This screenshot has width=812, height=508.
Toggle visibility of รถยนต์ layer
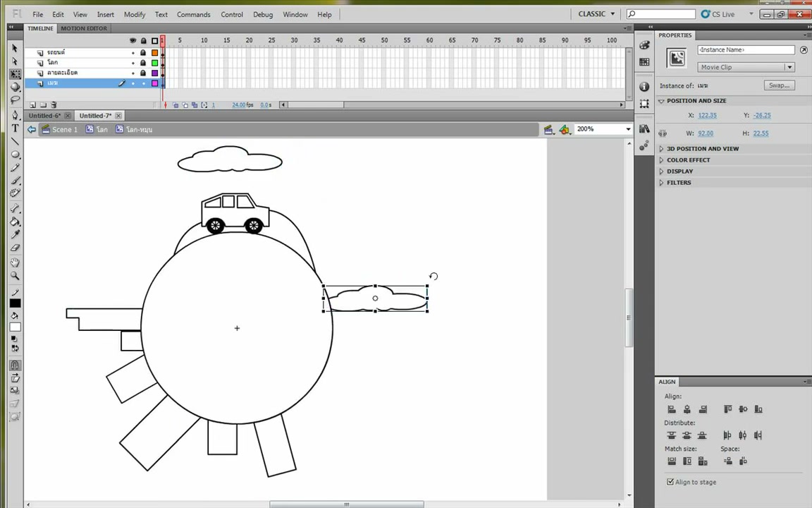tap(133, 53)
